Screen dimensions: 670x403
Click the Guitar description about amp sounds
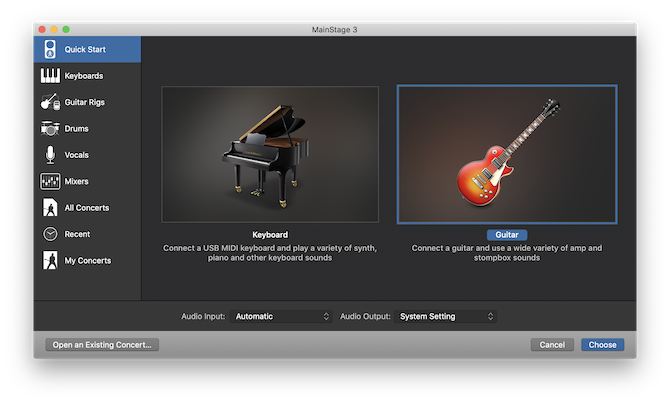(x=507, y=253)
